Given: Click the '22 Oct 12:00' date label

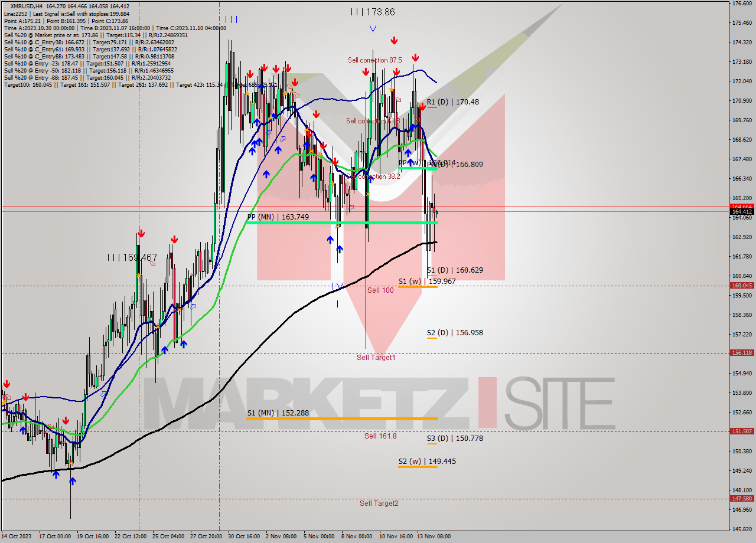Looking at the screenshot, I should [131, 537].
